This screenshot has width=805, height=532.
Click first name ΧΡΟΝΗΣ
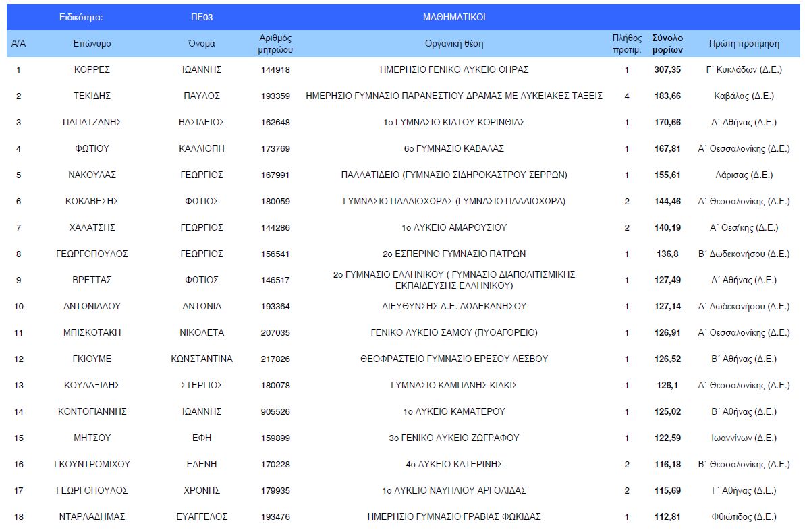tap(202, 490)
